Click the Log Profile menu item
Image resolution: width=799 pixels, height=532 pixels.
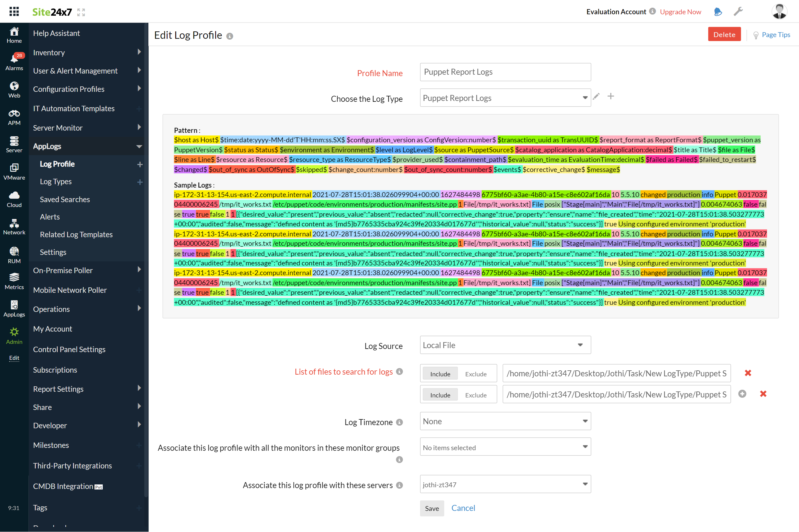[57, 164]
